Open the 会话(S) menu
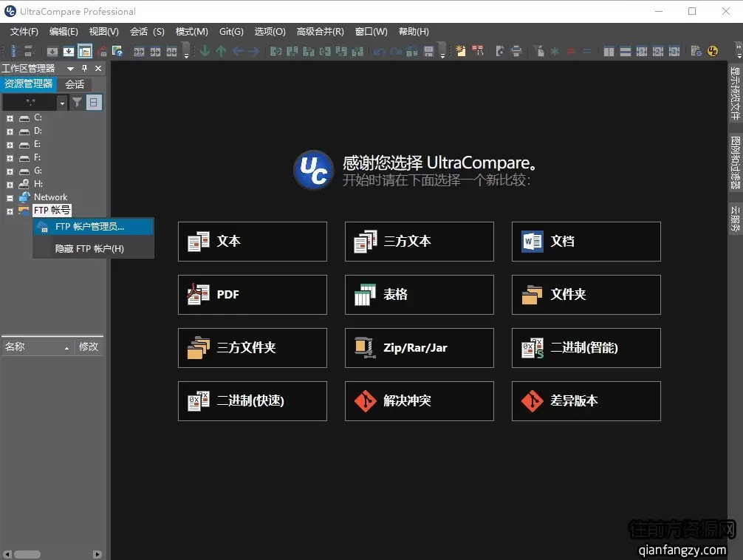This screenshot has height=560, width=743. [147, 31]
